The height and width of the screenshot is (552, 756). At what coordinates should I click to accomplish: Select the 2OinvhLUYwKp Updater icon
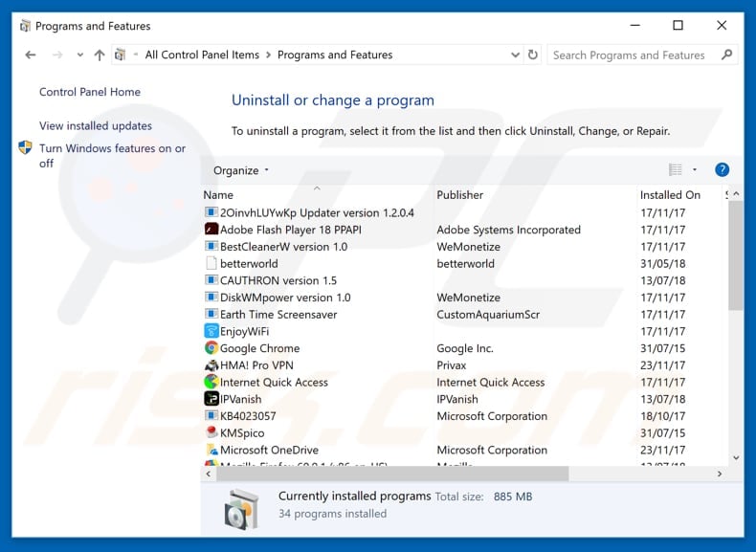tap(211, 212)
